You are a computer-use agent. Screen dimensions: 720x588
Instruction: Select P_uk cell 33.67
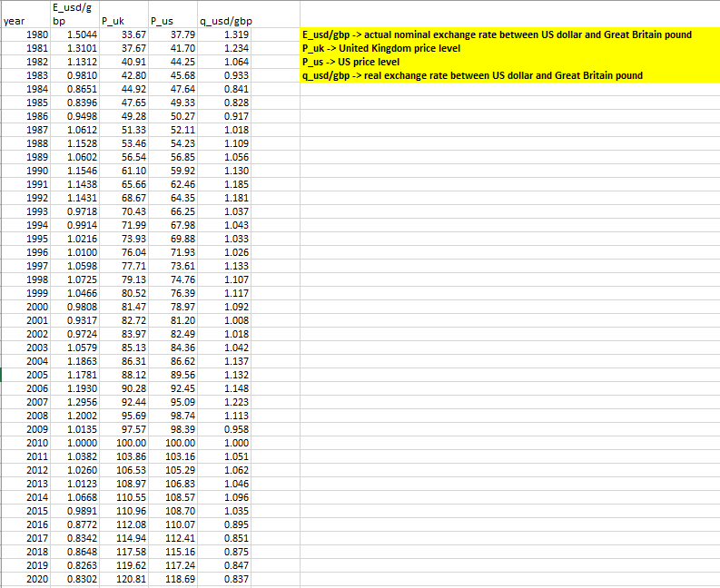[124, 34]
